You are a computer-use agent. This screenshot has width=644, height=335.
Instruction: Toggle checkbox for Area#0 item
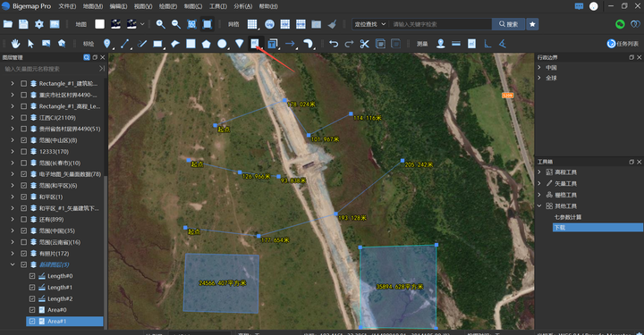(32, 310)
